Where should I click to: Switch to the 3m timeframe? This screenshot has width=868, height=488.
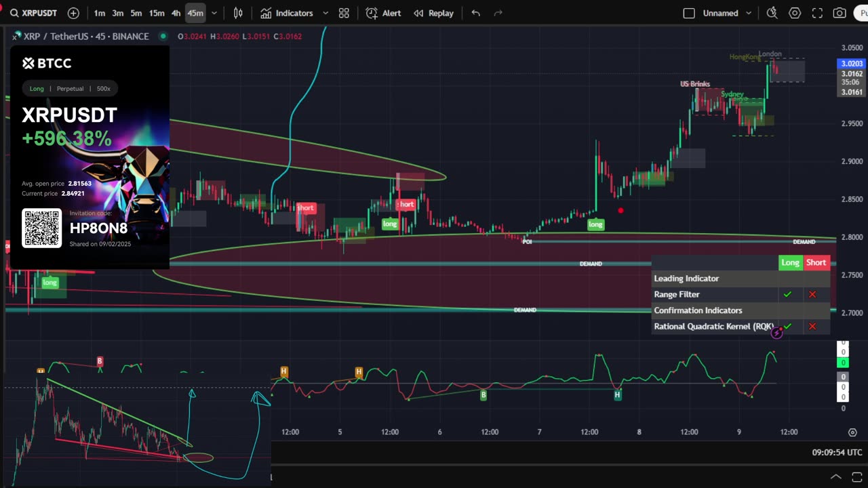click(x=118, y=13)
